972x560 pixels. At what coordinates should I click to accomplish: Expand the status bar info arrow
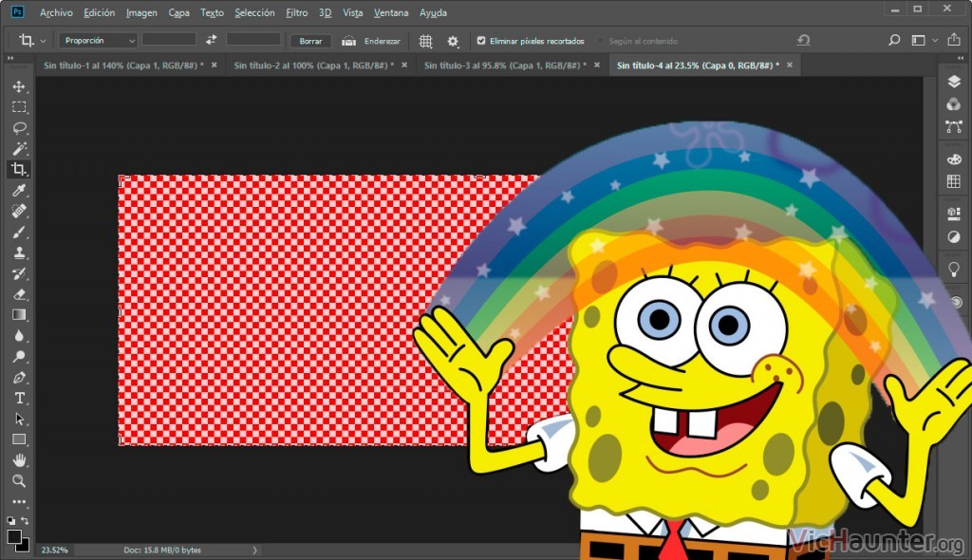(254, 551)
